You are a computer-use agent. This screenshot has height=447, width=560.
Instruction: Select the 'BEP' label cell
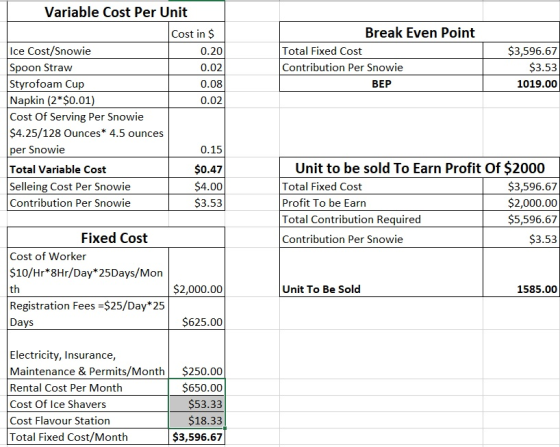pos(381,84)
